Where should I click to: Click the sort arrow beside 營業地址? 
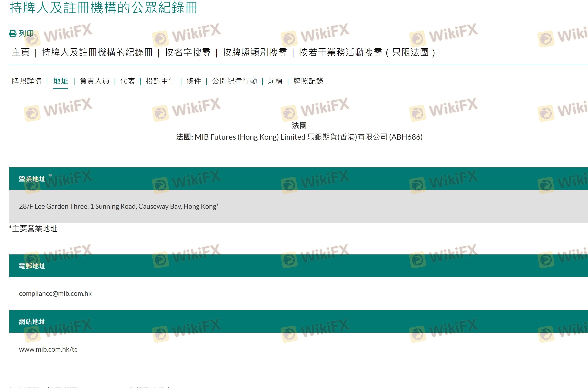50,175
